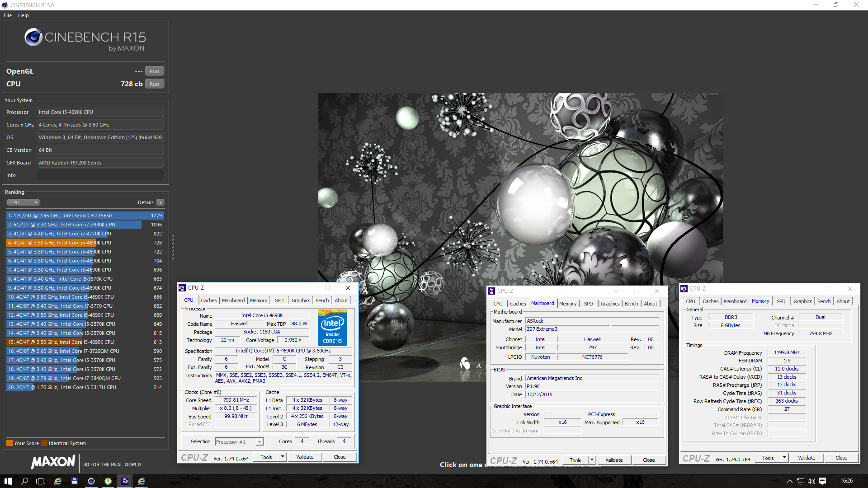
Task: Open About tab in Memory CPU-Z window
Action: [x=843, y=301]
